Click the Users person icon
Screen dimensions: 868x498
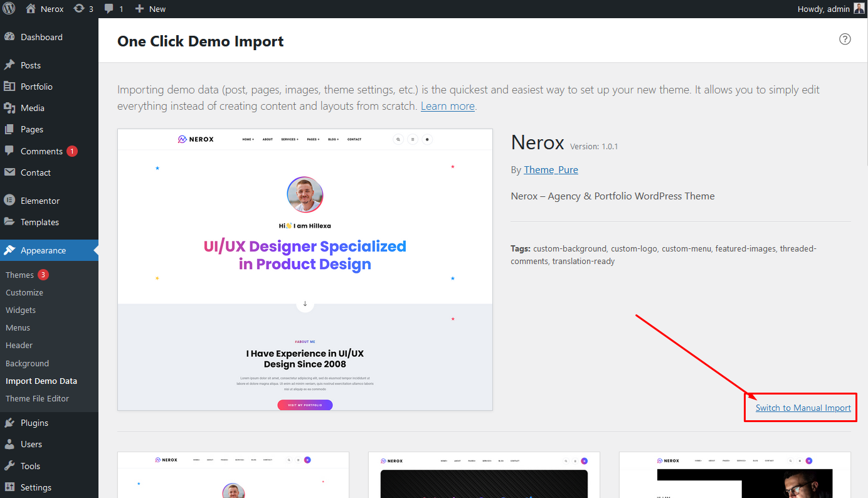9,444
